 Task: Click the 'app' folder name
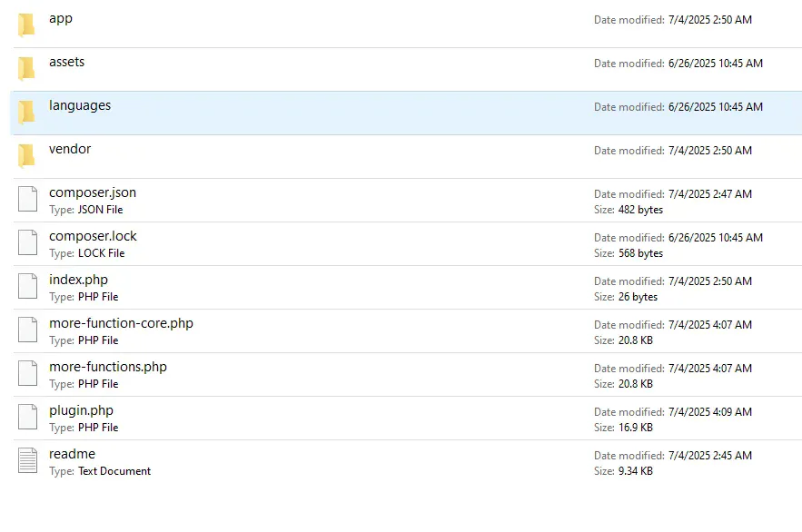click(61, 19)
